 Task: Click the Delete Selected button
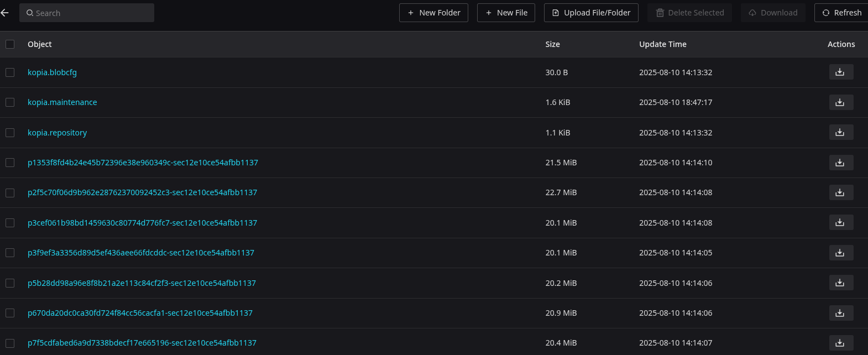click(x=690, y=13)
